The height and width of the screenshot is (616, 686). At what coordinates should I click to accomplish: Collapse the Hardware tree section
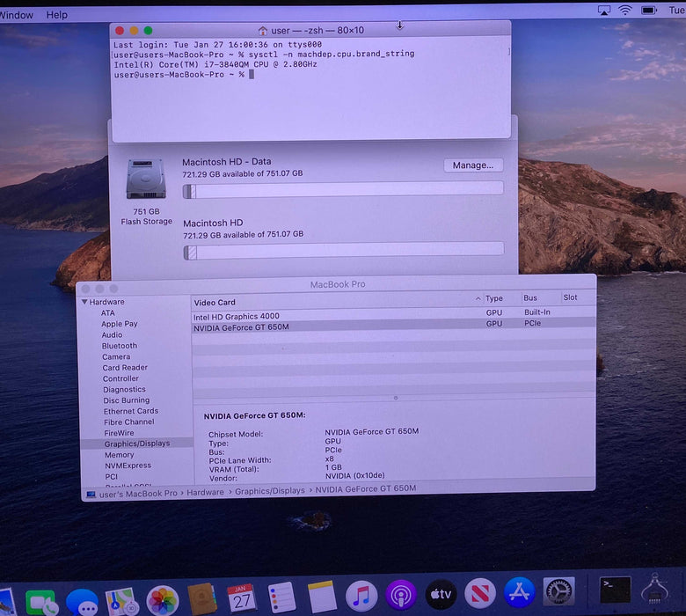[84, 302]
